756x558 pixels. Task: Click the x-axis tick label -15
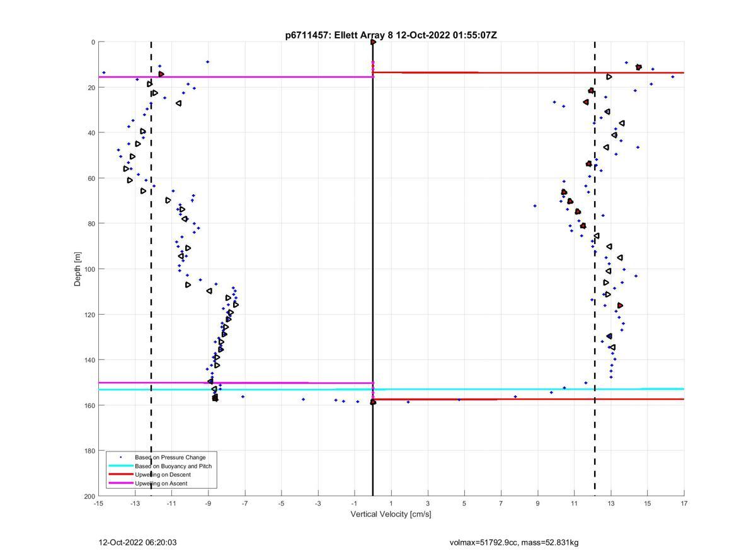point(98,503)
